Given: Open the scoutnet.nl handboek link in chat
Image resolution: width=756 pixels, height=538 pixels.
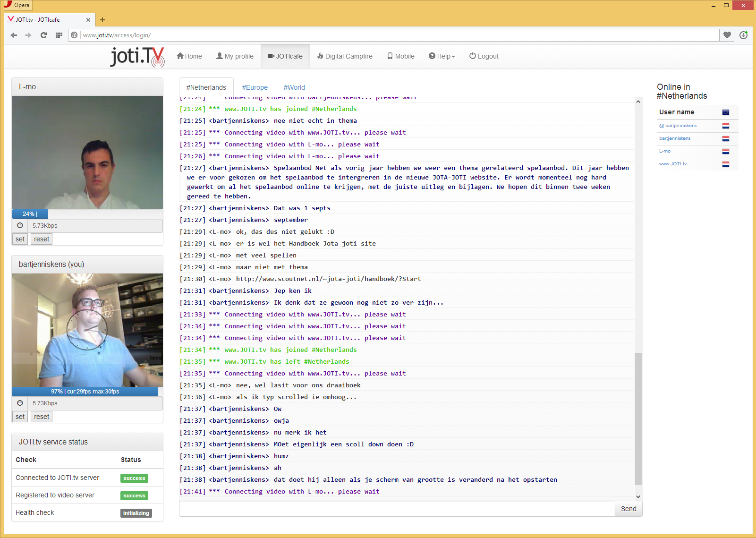Looking at the screenshot, I should [x=328, y=279].
